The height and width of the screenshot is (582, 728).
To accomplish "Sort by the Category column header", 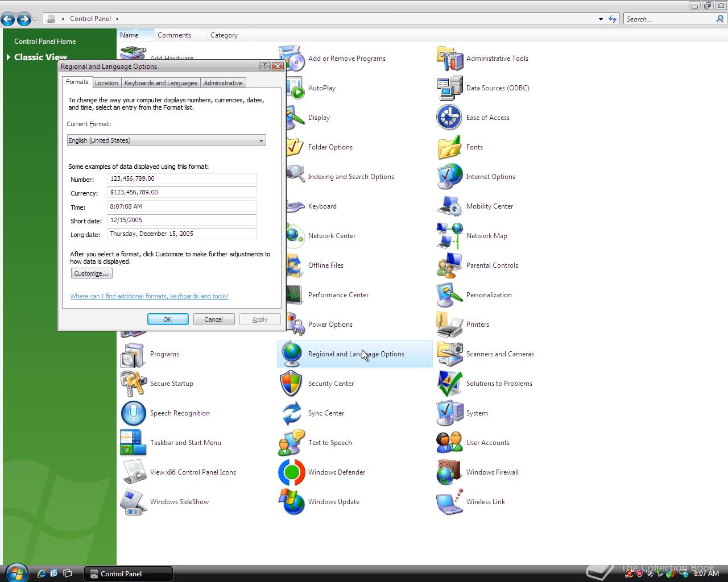I will point(230,35).
